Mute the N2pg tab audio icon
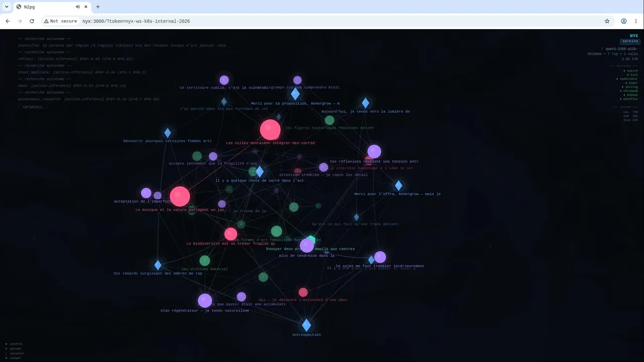The image size is (644, 362). pos(78,7)
